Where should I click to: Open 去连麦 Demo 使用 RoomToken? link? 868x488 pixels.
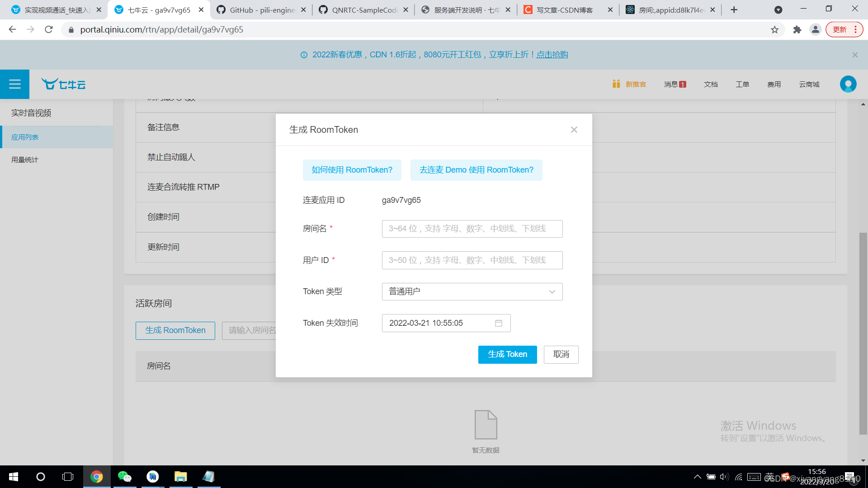[x=476, y=170]
